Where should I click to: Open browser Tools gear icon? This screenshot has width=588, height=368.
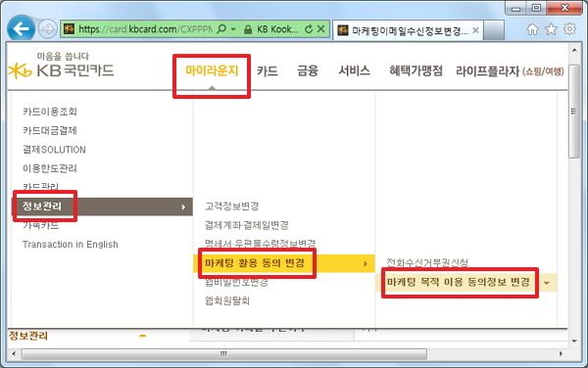(569, 28)
